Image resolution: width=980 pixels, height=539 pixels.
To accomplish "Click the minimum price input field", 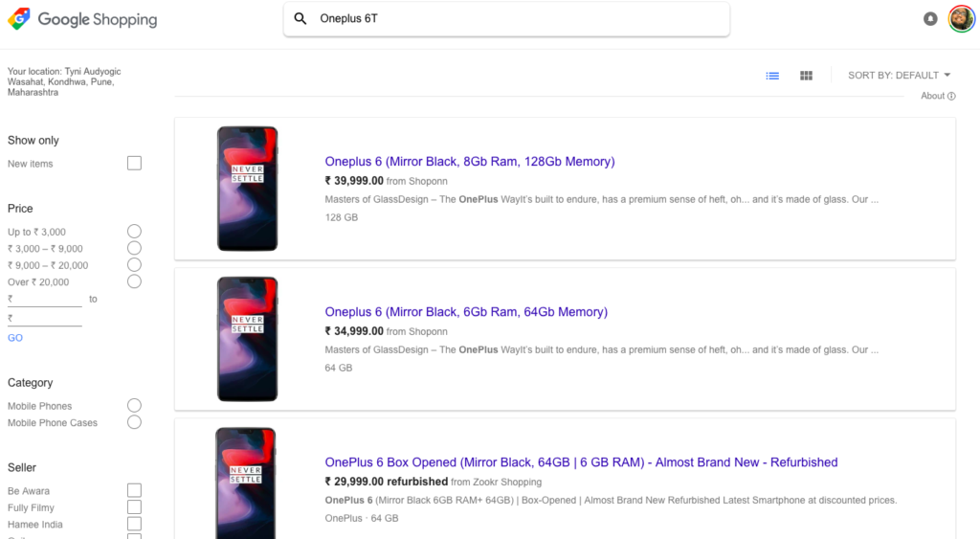I will 48,300.
